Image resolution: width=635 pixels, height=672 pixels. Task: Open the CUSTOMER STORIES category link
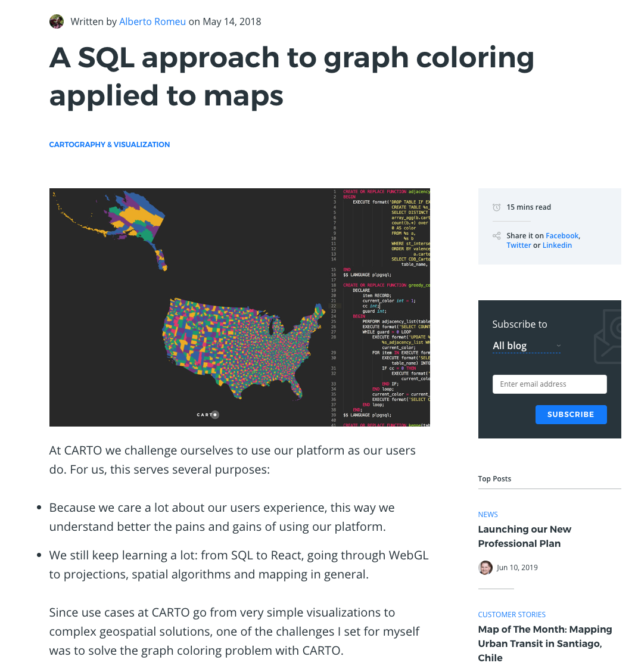(512, 615)
